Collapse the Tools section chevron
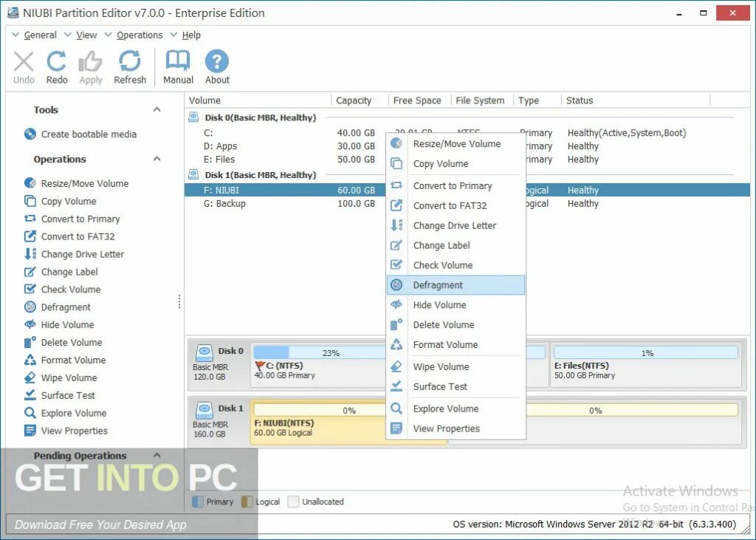 point(157,109)
